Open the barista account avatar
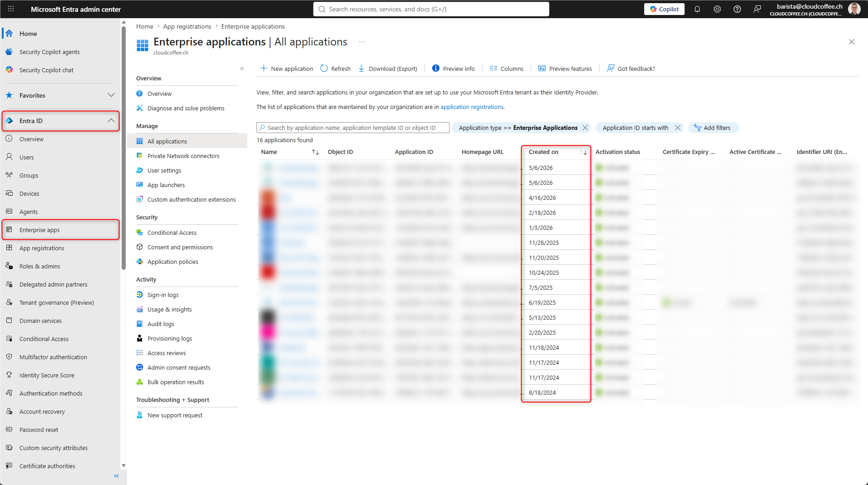The width and height of the screenshot is (868, 485). point(854,9)
